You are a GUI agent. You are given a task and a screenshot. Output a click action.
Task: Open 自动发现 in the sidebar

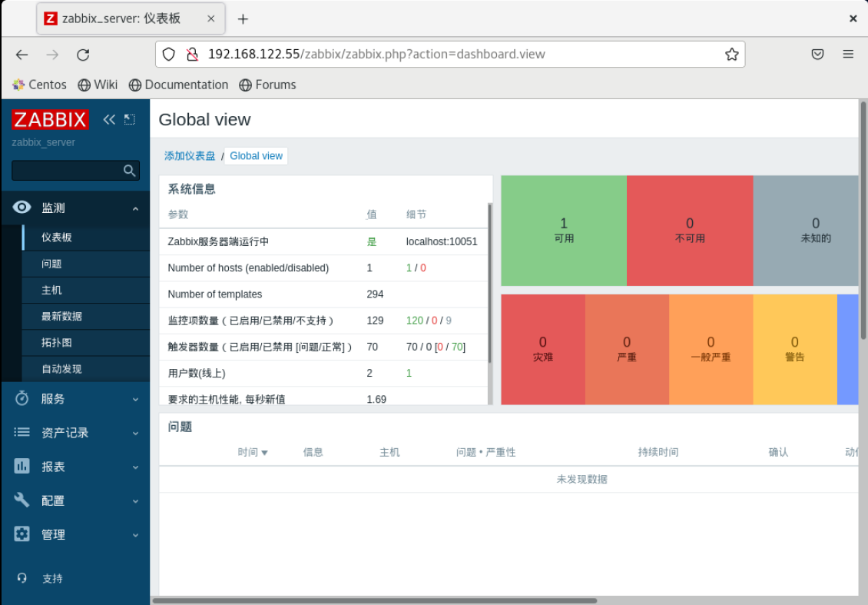point(86,369)
